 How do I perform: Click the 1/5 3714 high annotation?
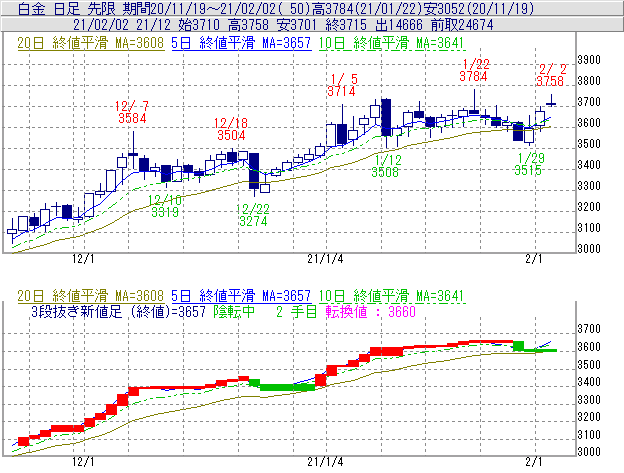coord(341,85)
